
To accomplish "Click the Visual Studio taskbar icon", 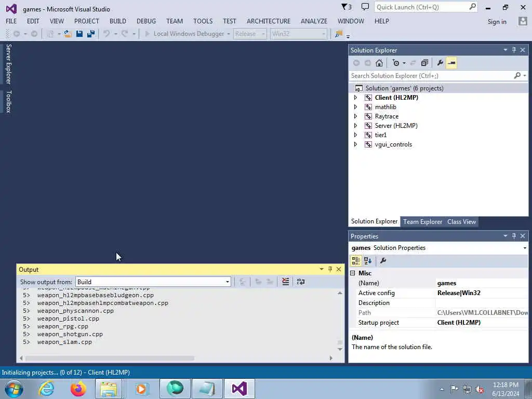I will (x=239, y=389).
